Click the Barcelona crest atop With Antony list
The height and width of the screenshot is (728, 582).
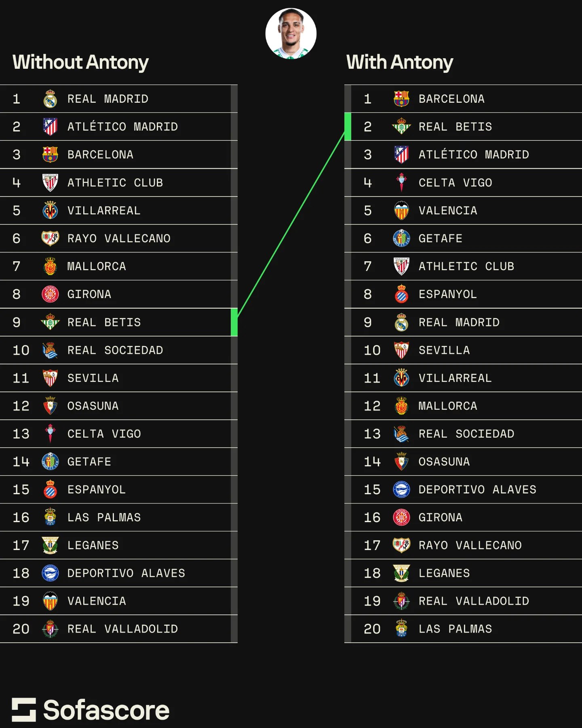click(401, 99)
